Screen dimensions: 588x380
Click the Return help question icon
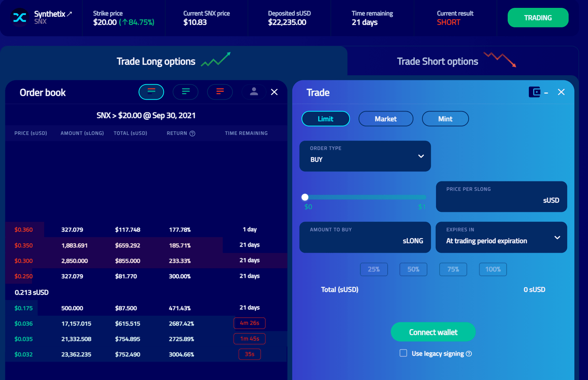click(192, 134)
